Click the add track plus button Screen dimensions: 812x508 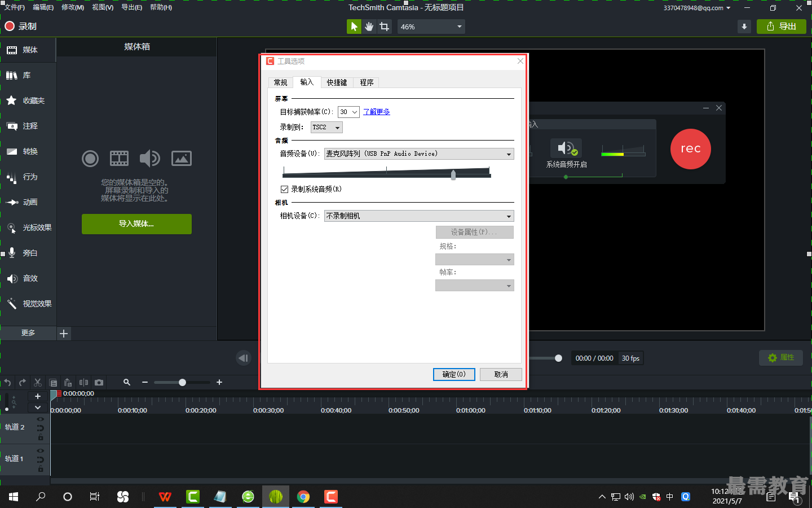pos(38,396)
